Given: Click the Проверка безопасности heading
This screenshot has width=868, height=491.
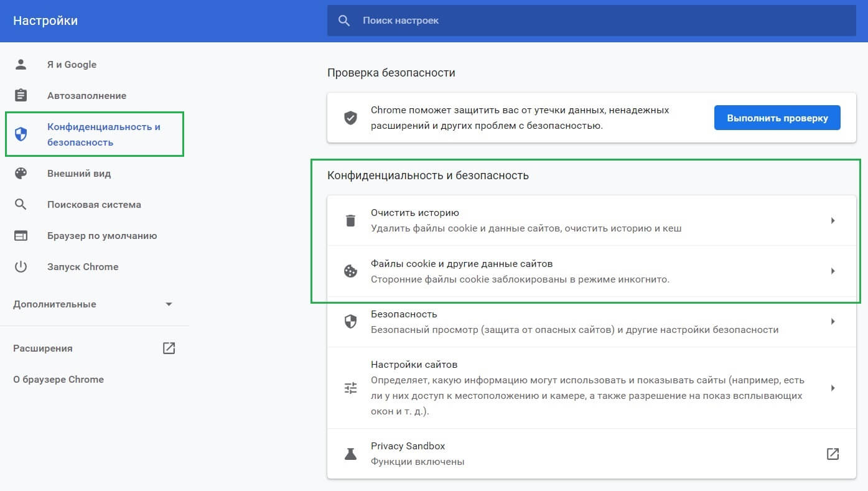Looking at the screenshot, I should [391, 73].
